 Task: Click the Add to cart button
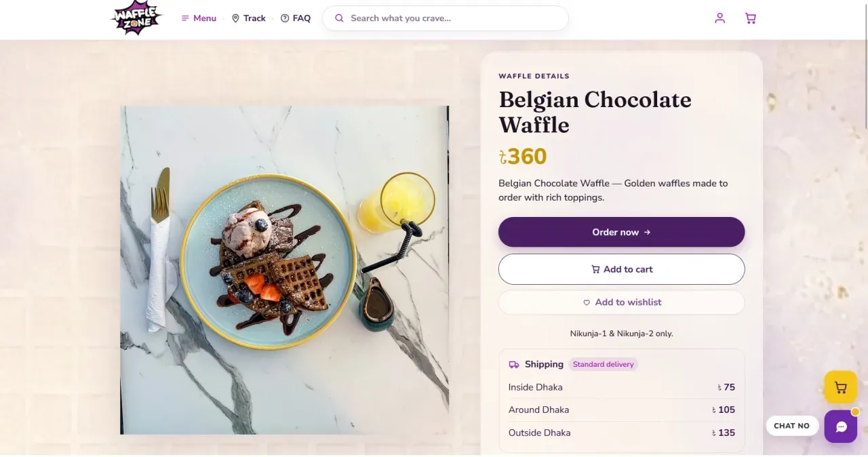[x=621, y=269]
